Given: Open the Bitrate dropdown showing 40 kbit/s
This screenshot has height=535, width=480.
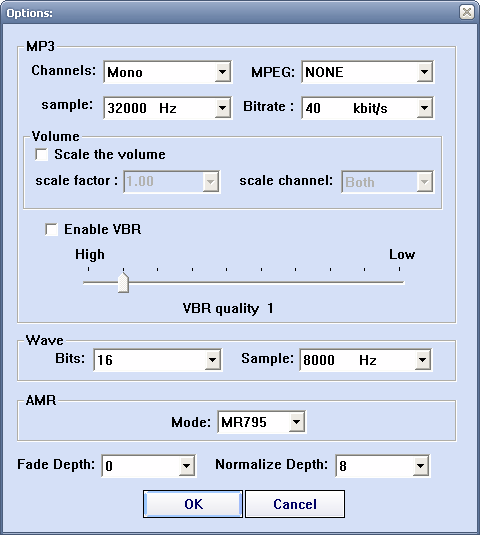Looking at the screenshot, I should 367,108.
